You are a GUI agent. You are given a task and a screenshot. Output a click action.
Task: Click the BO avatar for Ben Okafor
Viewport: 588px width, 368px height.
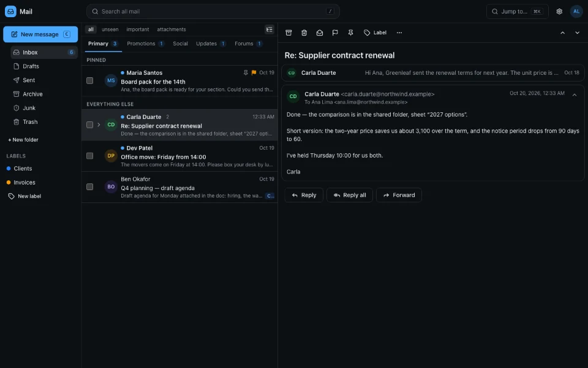coord(111,186)
